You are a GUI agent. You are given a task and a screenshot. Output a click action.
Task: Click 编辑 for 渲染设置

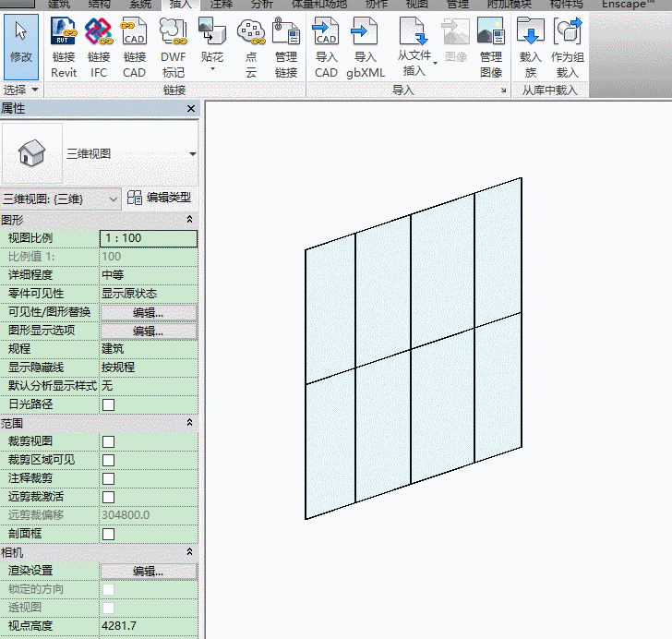(x=149, y=572)
